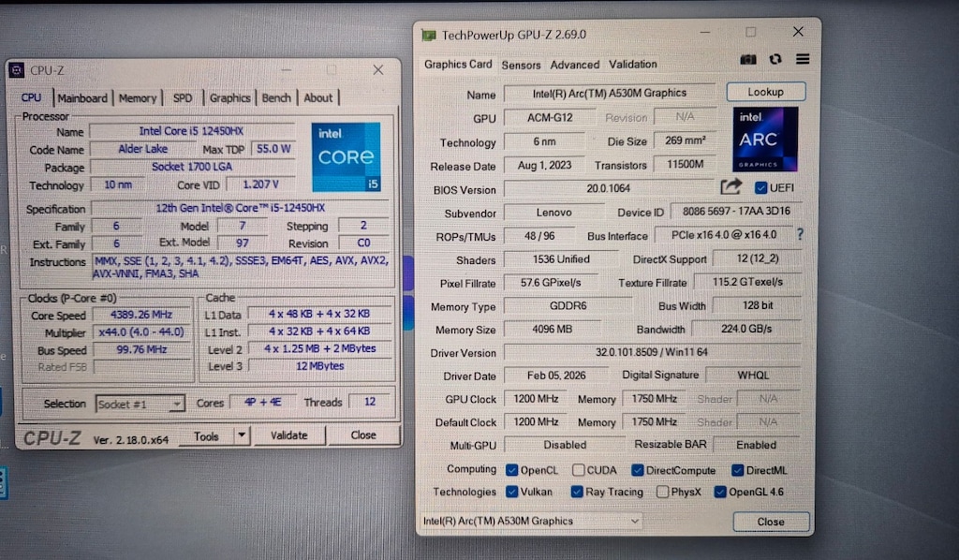Open the Graphics tab in CPU-Z
This screenshot has height=560, width=959.
(230, 97)
